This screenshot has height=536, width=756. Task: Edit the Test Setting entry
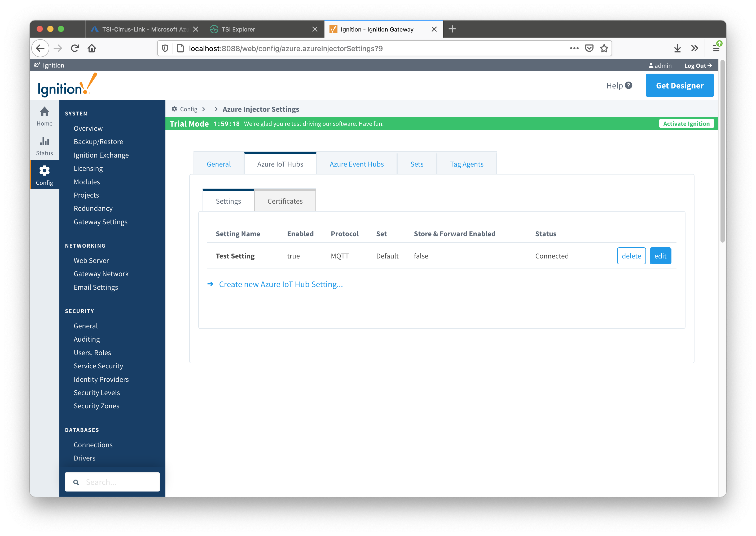(x=660, y=256)
